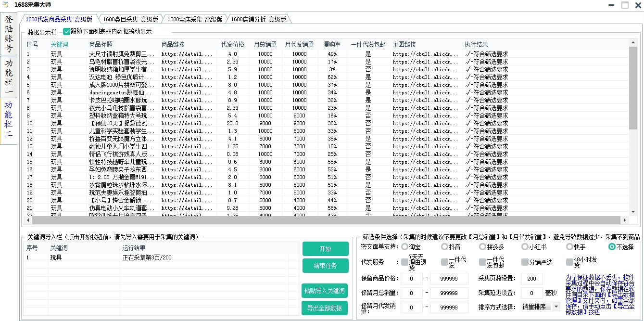Select row titled 【预售10天】捉趣德瓦
The height and width of the screenshot is (321, 644).
pyautogui.click(x=327, y=123)
